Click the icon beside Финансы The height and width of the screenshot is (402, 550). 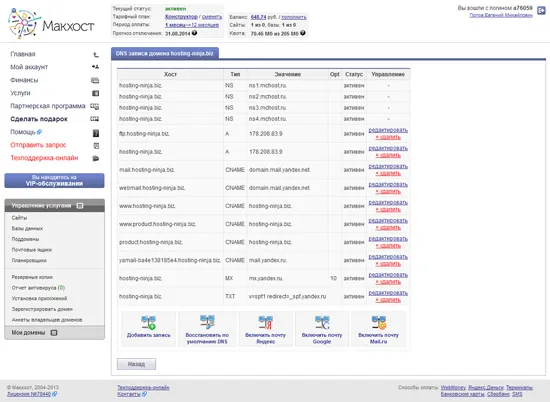click(95, 80)
